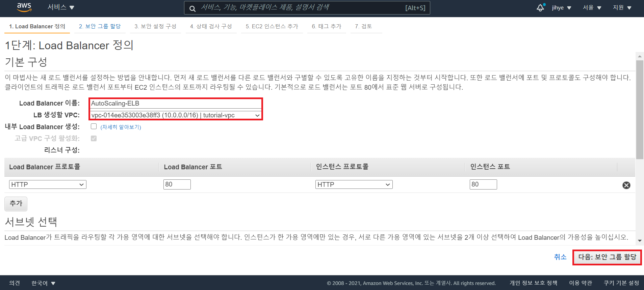Open the 서비스 services menu
This screenshot has height=290, width=644.
coord(61,7)
